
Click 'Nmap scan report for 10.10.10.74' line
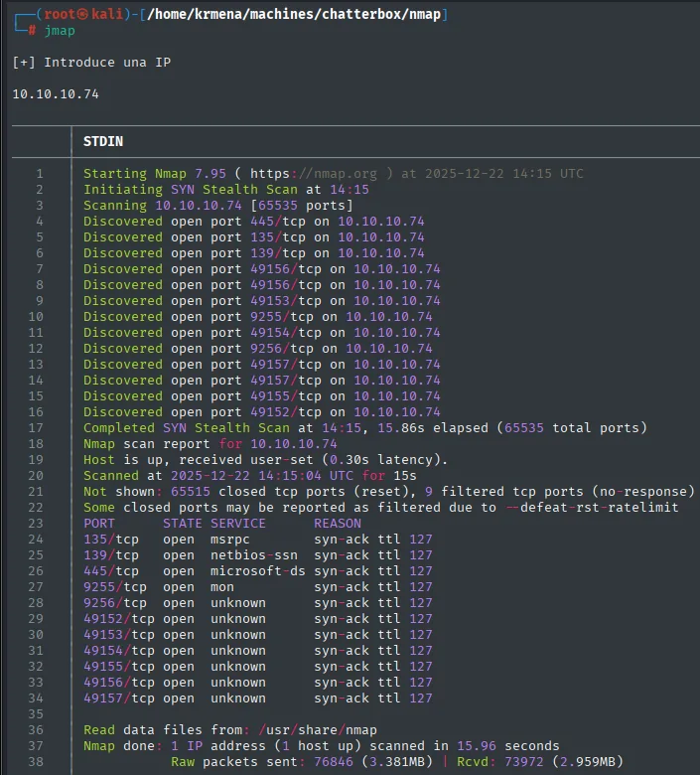(x=210, y=443)
